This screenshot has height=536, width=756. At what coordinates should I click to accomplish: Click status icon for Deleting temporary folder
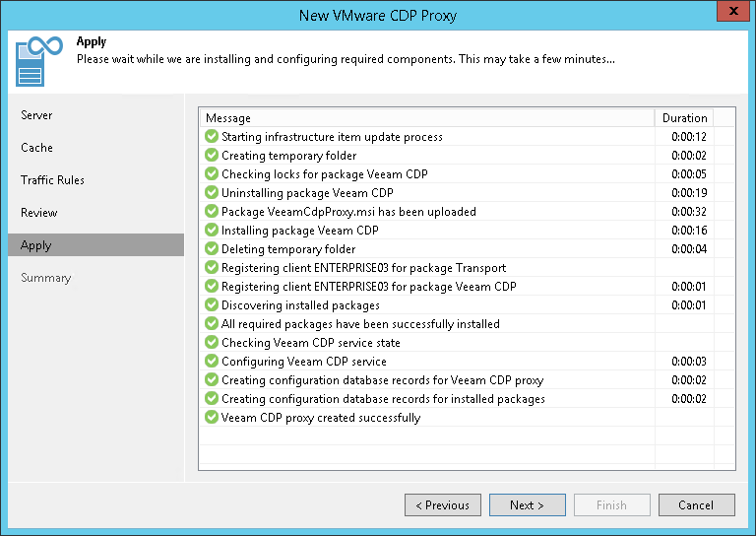(x=212, y=249)
